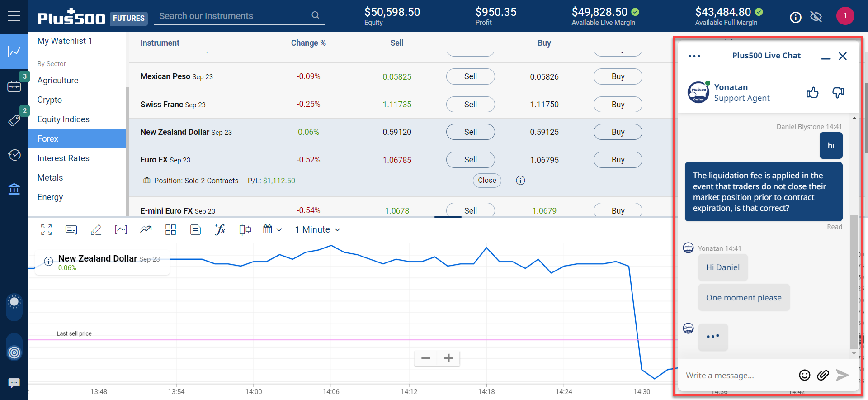This screenshot has width=868, height=400.
Task: Toggle the light/dark theme switch
Action: (x=14, y=302)
